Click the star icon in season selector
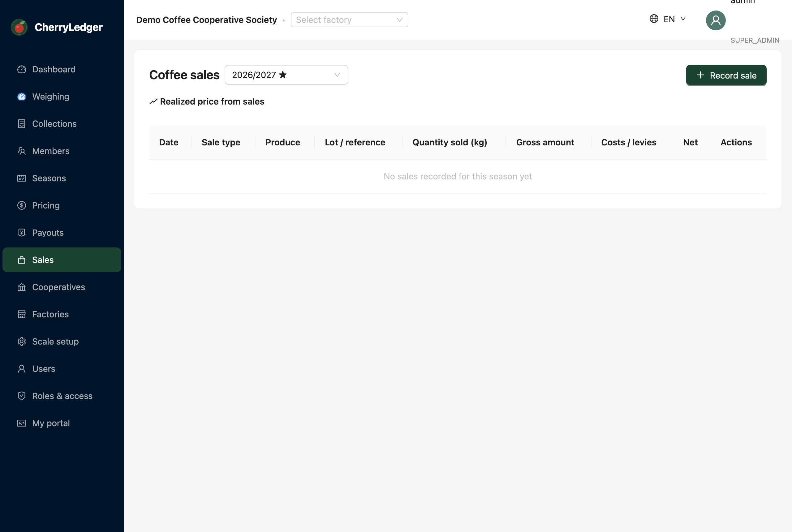This screenshot has width=792, height=532. [x=283, y=75]
